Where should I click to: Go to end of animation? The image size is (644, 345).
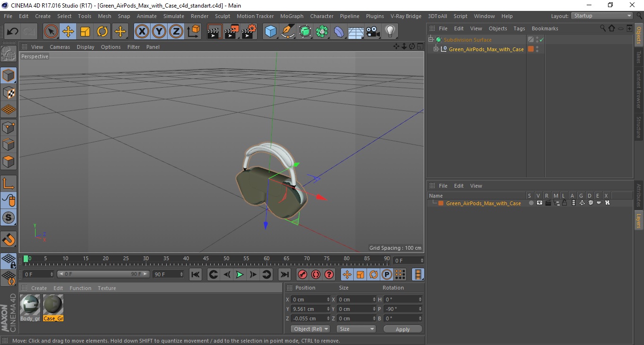[x=284, y=274]
